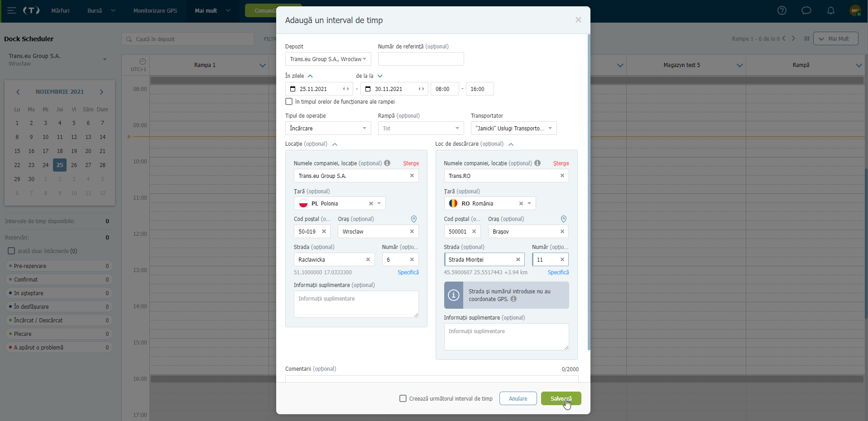Image resolution: width=868 pixels, height=421 pixels.
Task: Collapse the Locație section
Action: tap(335, 144)
